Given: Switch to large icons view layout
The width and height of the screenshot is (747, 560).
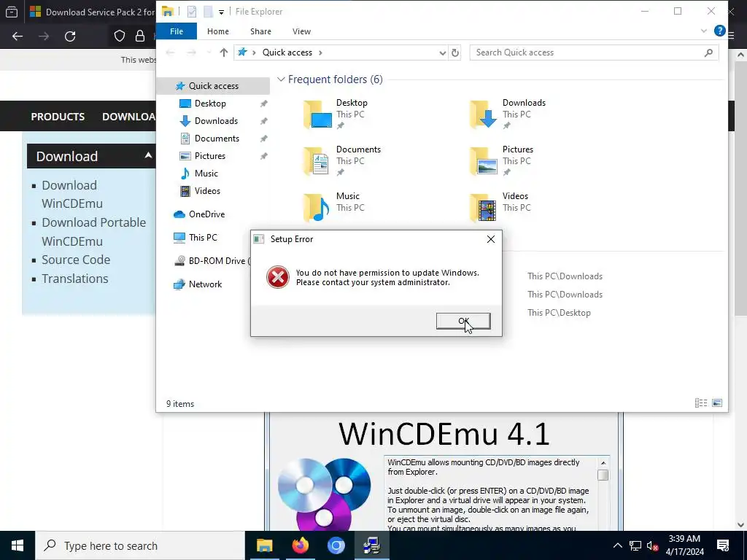Looking at the screenshot, I should tap(716, 402).
